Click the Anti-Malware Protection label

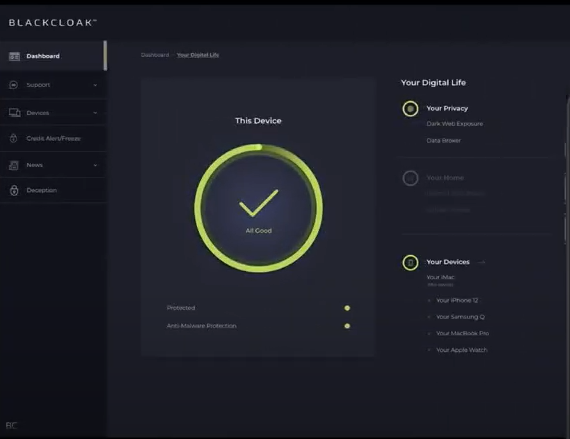point(201,326)
